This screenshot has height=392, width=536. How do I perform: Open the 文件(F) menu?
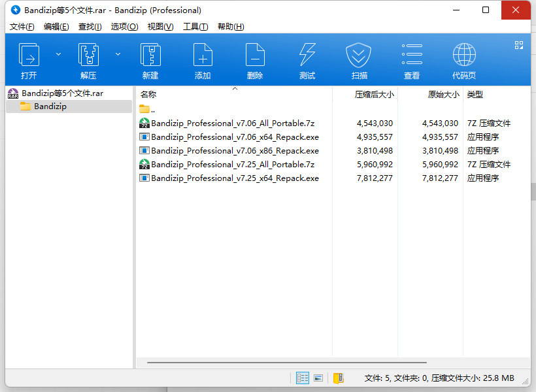22,27
